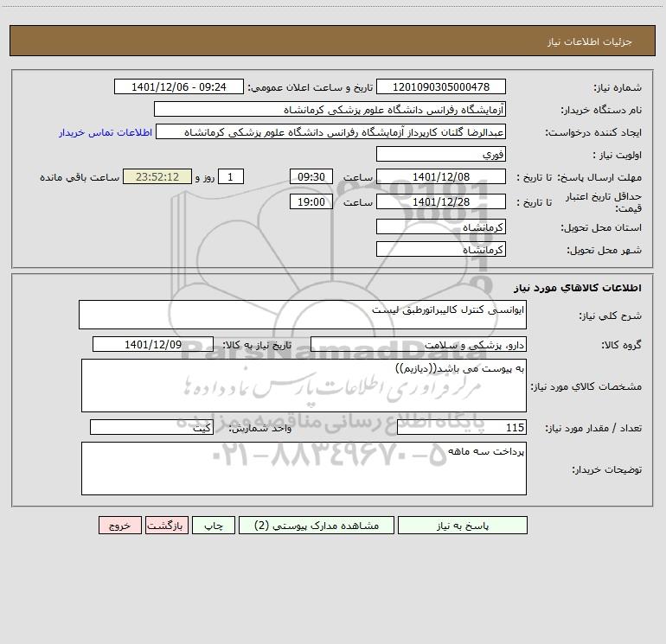Click the ایجاد کننده درخواست field
Screen dimensions: 666x644
coord(330,131)
